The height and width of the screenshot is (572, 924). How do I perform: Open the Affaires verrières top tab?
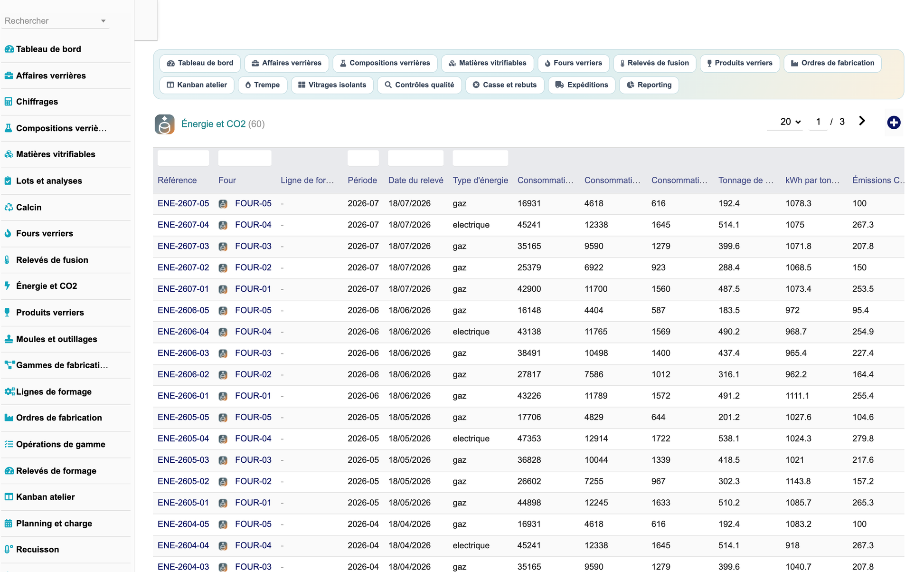286,63
